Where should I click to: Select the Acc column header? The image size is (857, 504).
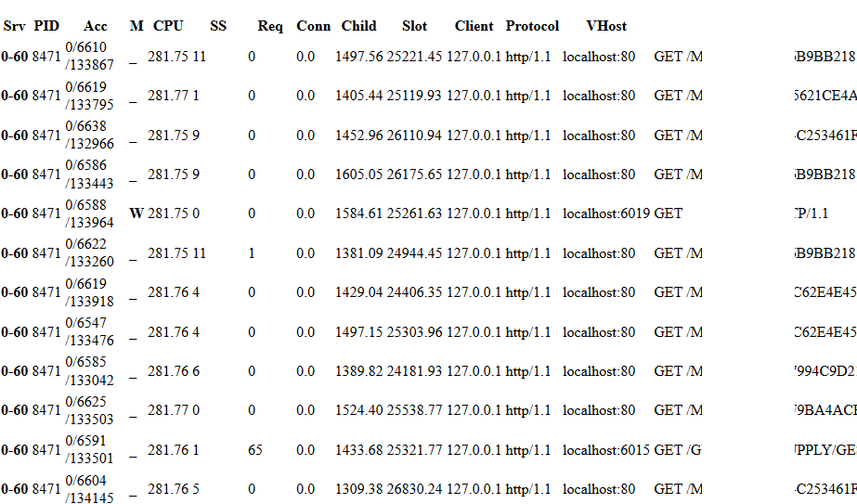tap(95, 26)
